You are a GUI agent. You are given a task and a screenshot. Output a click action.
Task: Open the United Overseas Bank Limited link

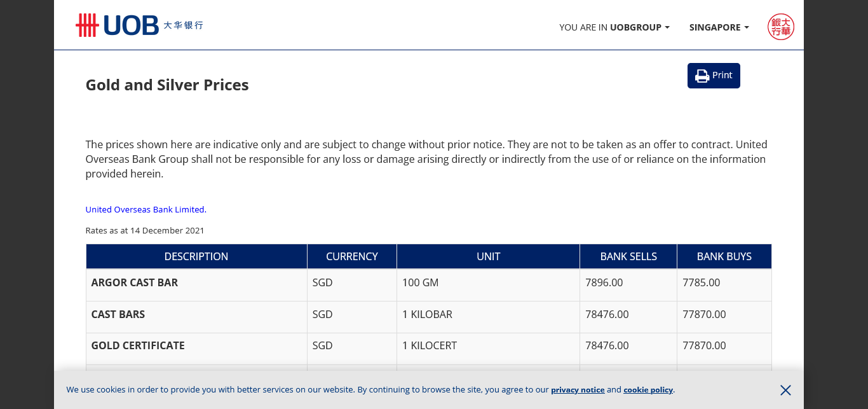click(x=145, y=209)
